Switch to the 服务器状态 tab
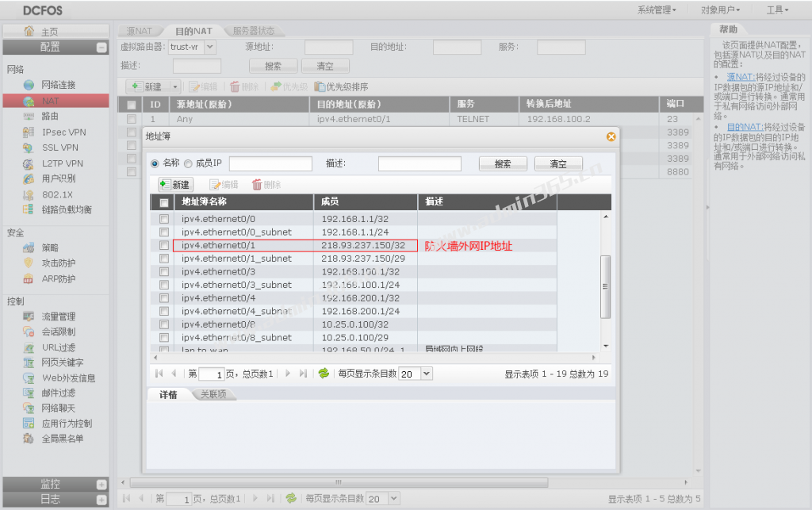Screen dimensions: 812x510 coord(253,31)
